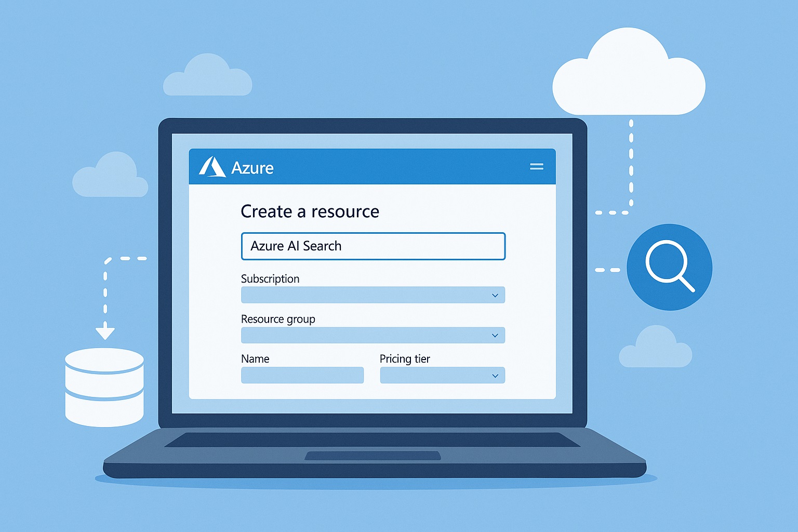The height and width of the screenshot is (532, 798).
Task: Click the Resource group field label
Action: [x=278, y=319]
